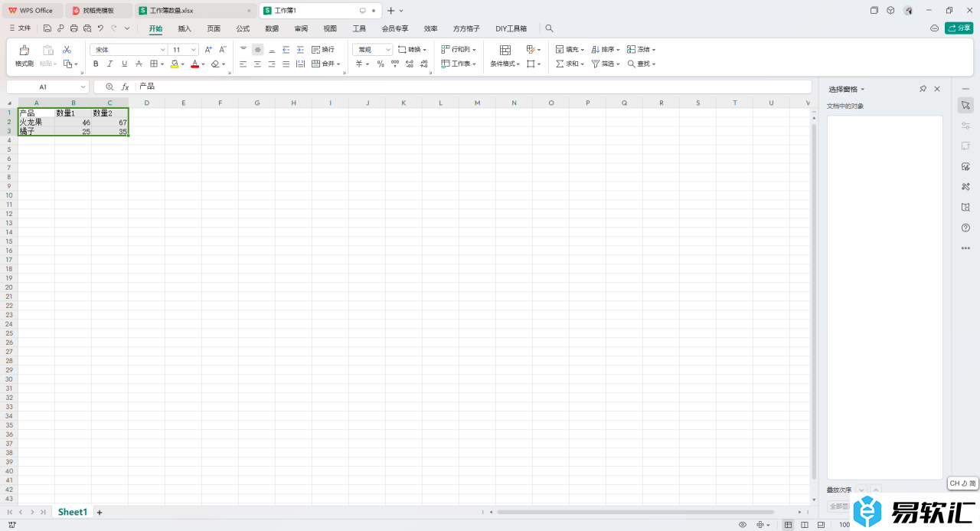Click Conditional Formatting (条件格式) button

pyautogui.click(x=505, y=56)
